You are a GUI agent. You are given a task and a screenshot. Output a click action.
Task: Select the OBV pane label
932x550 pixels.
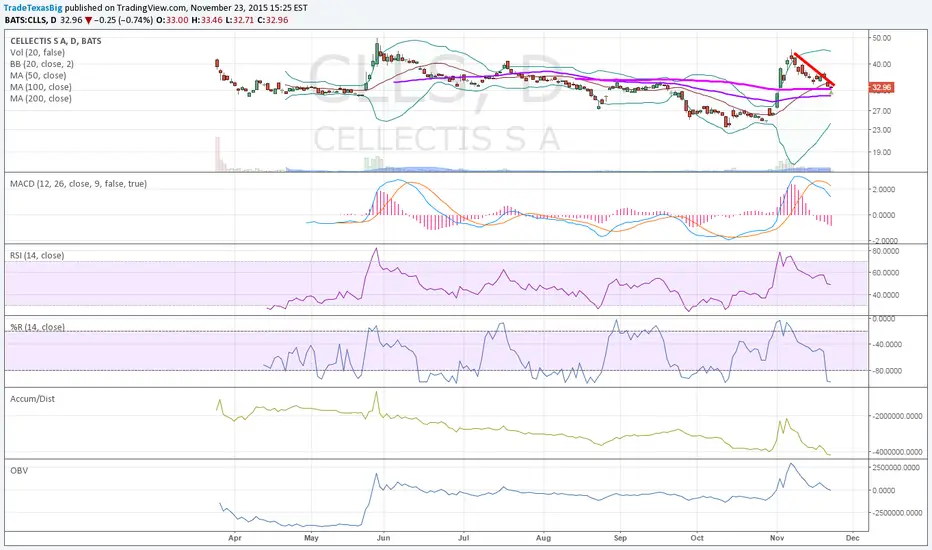19,470
